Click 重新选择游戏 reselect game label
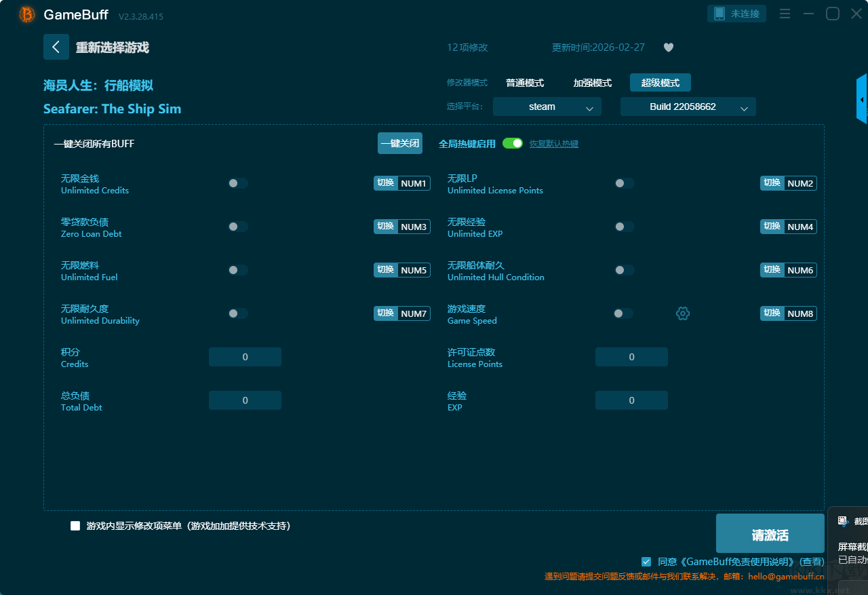Screen dimensions: 868x595 113,47
